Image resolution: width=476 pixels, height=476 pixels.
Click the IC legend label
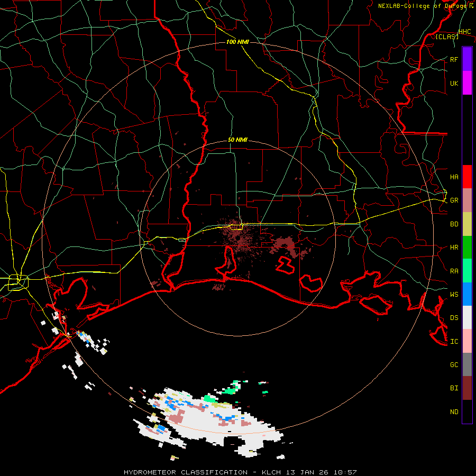[x=454, y=342]
